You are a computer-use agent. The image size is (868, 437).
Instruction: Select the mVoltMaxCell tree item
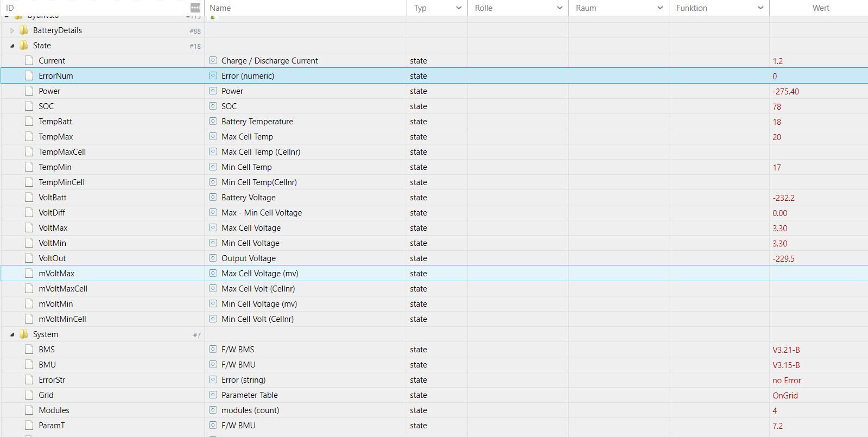(x=63, y=289)
